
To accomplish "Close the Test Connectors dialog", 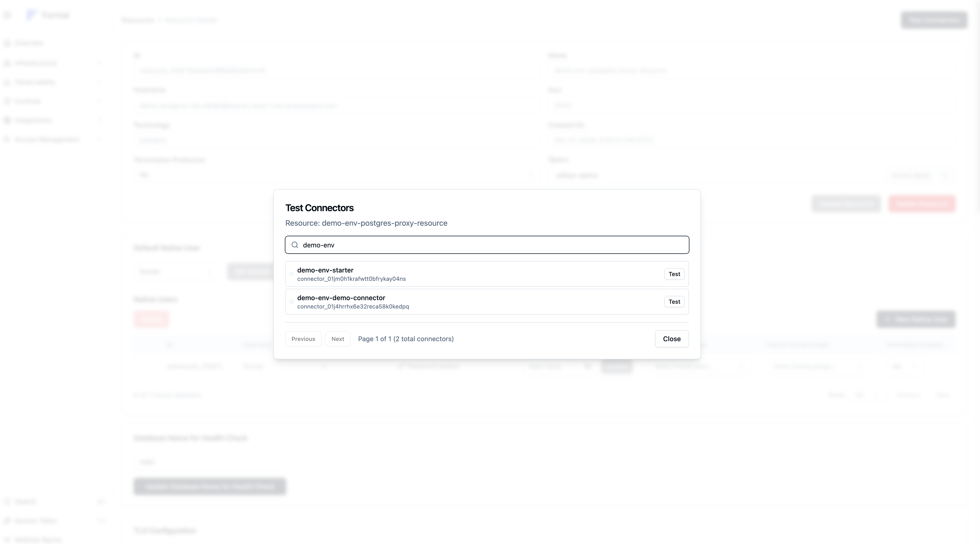I will click(672, 339).
